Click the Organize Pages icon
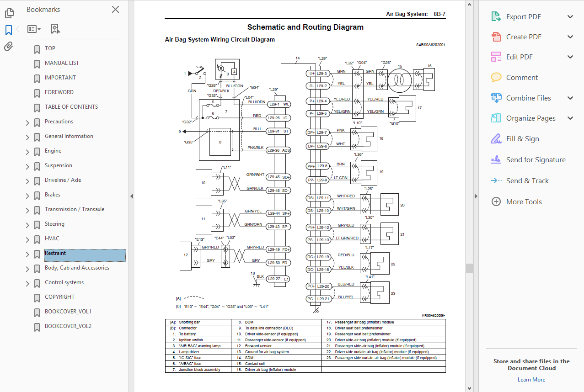This screenshot has width=584, height=392. coord(496,118)
